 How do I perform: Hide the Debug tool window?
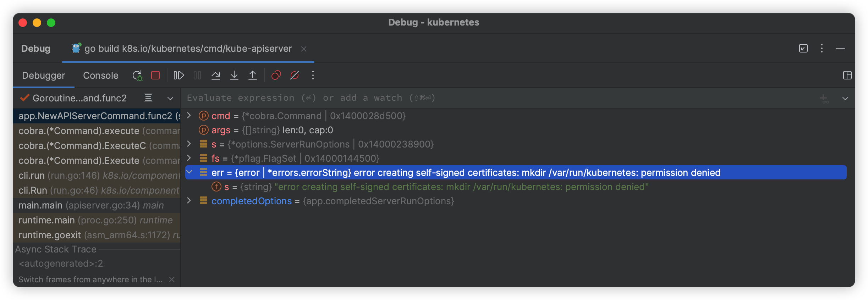(x=840, y=48)
